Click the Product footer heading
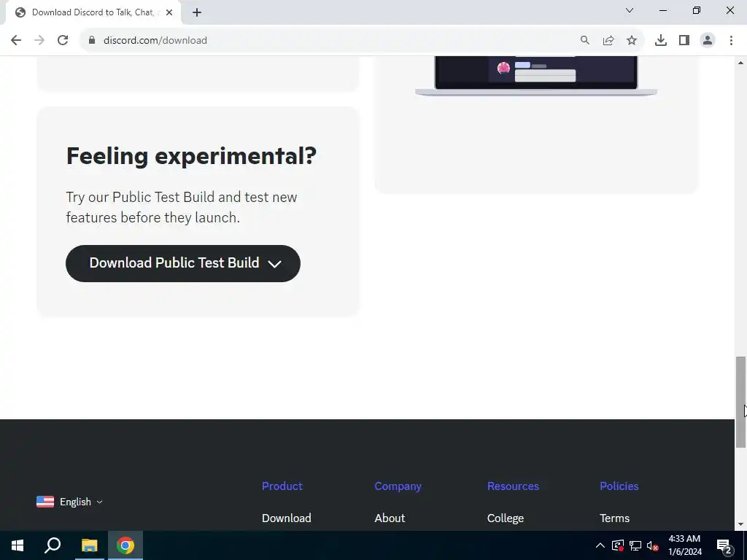This screenshot has width=747, height=560. click(x=282, y=486)
